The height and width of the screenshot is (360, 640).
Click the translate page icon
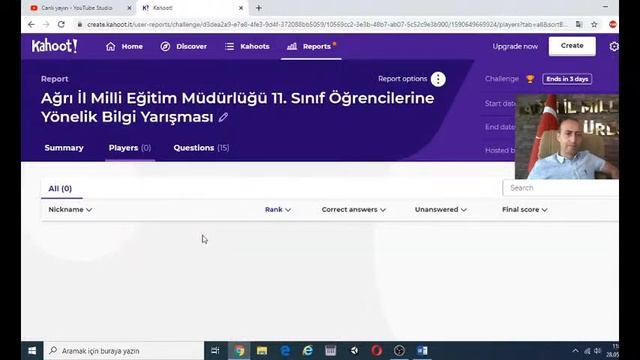pyautogui.click(x=579, y=24)
